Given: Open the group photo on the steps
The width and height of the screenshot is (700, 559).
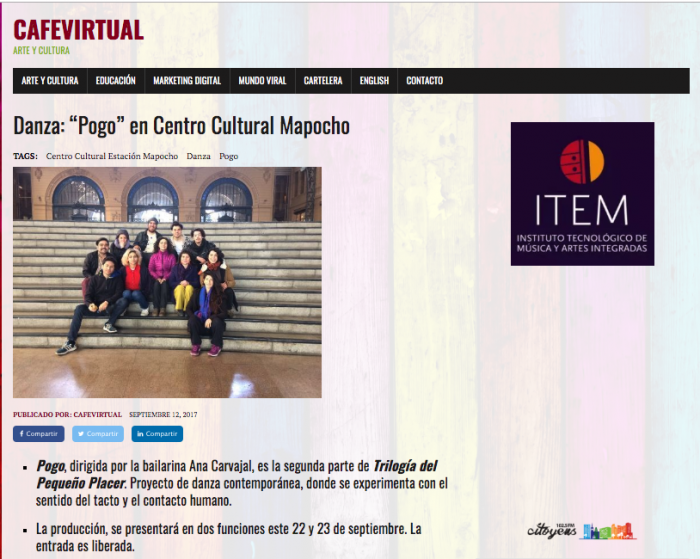Looking at the screenshot, I should (x=167, y=283).
